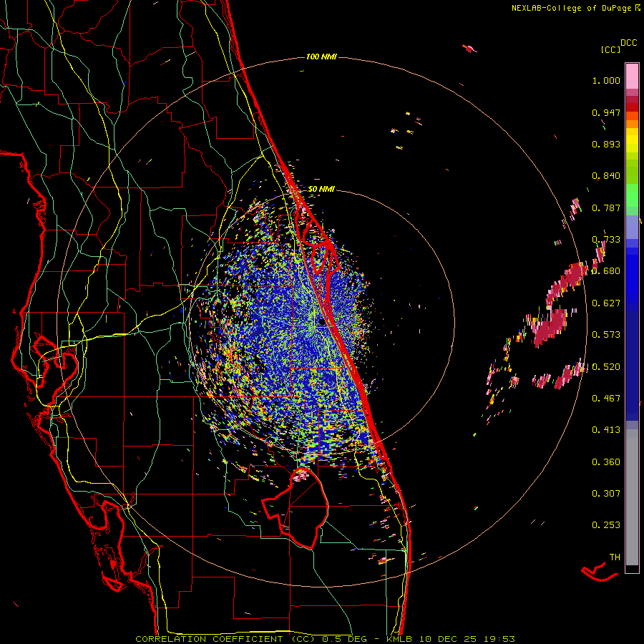
Task: Click the 0.467 scale value
Action: tap(606, 399)
